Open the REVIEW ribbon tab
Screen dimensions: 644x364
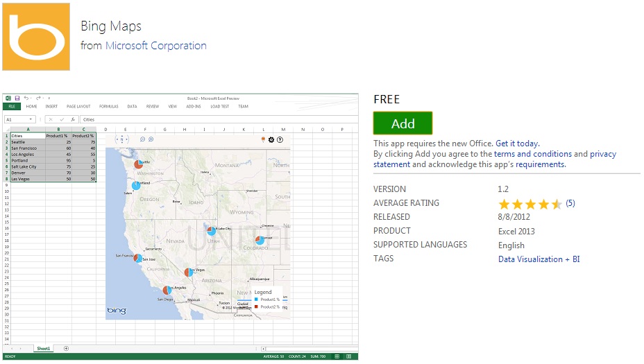pyautogui.click(x=153, y=106)
